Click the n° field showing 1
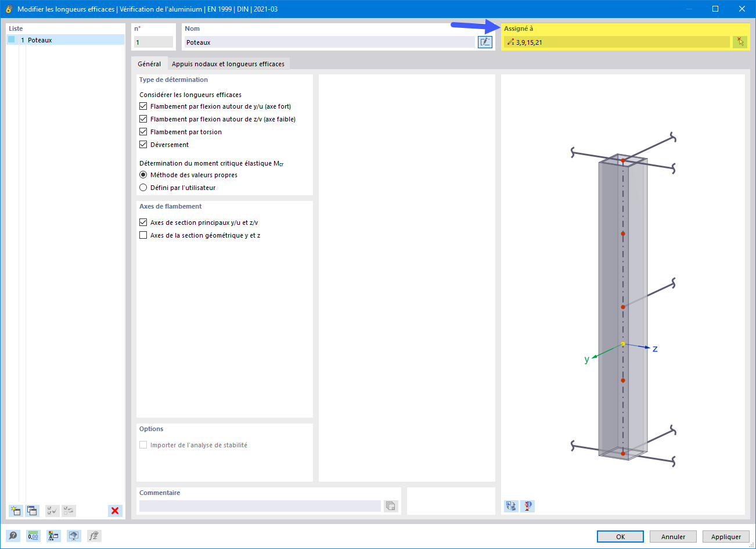The image size is (756, 549). coord(153,42)
